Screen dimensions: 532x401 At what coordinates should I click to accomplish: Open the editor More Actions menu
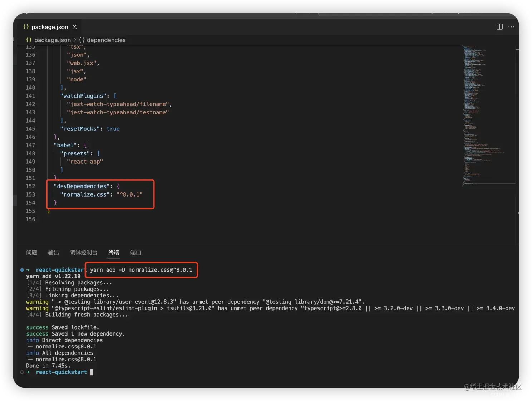click(x=511, y=27)
